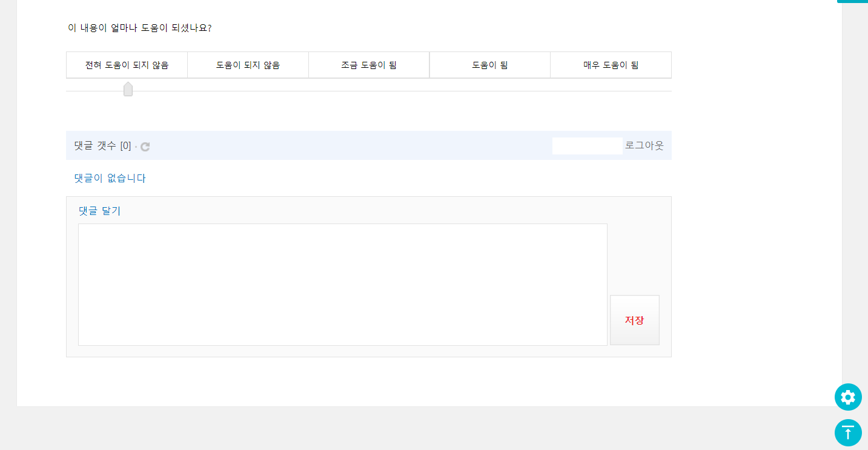Click the '이 내용이 얼마나 도움이 되셨나요?' question
This screenshot has width=868, height=450.
click(x=140, y=28)
